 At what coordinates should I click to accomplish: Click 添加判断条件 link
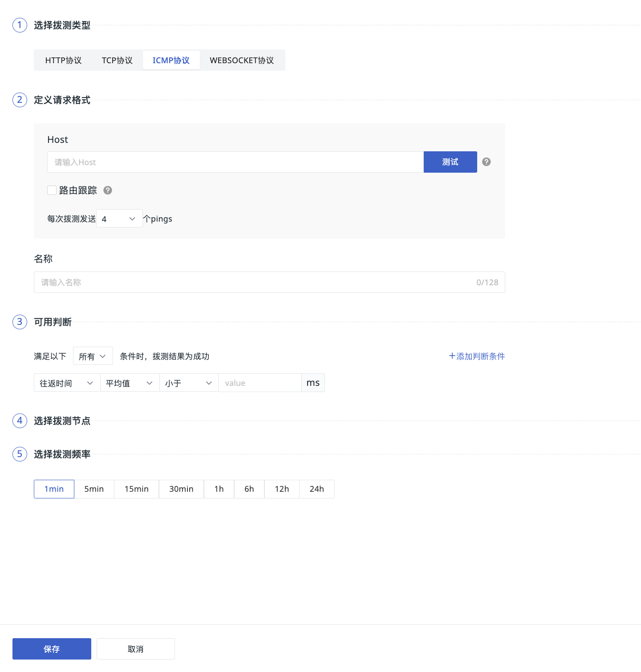tap(477, 356)
